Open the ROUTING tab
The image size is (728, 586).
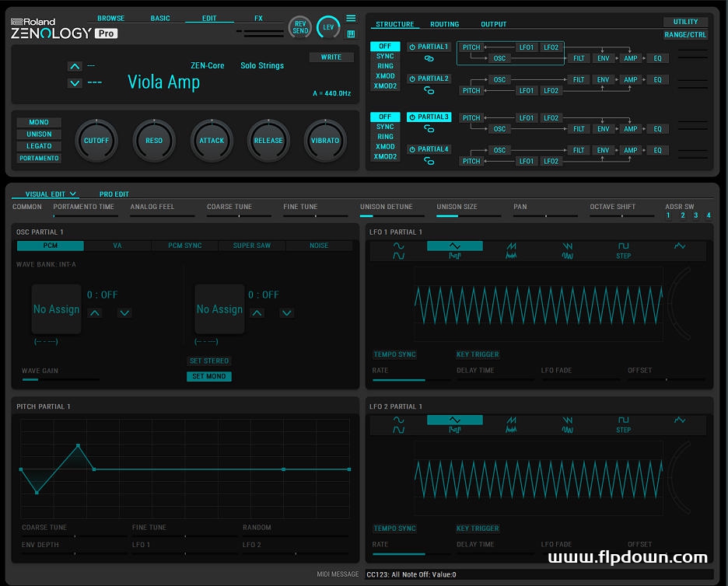pos(444,24)
